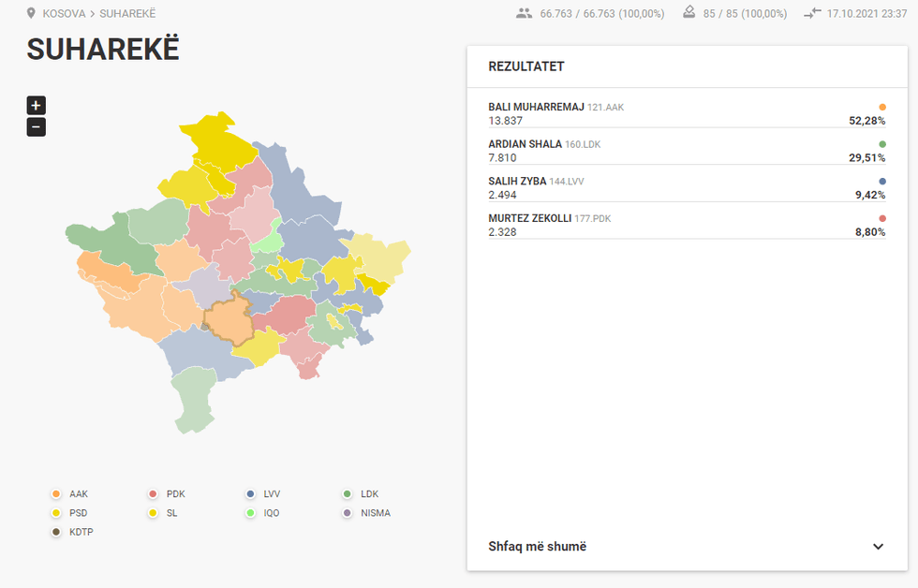Select Salih Zyba result row

tap(687, 187)
